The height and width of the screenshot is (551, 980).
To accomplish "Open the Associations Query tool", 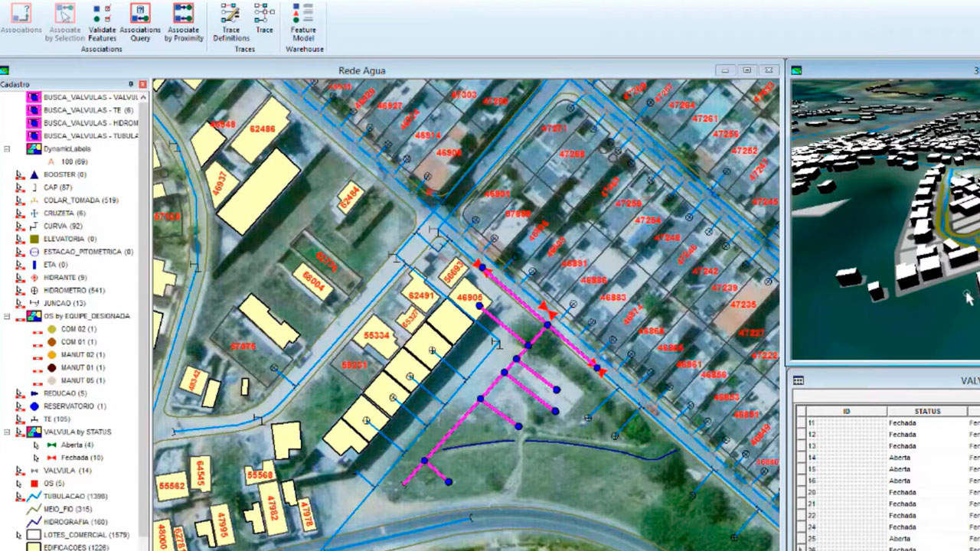I will [140, 15].
